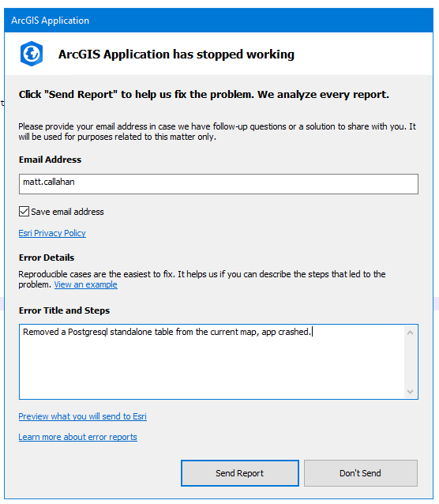This screenshot has height=504, width=439.
Task: Open the Esri Privacy Policy link
Action: click(x=52, y=233)
